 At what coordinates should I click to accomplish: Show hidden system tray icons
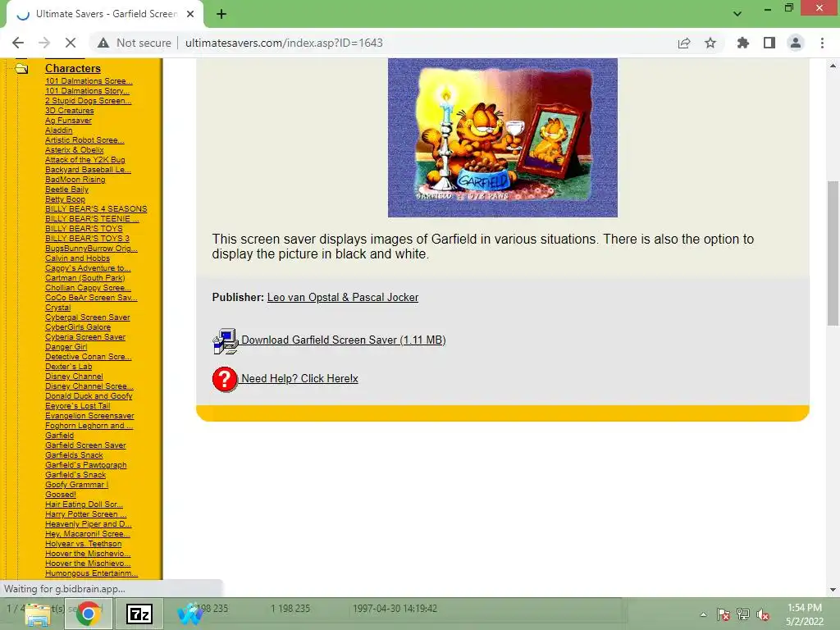[x=703, y=614]
